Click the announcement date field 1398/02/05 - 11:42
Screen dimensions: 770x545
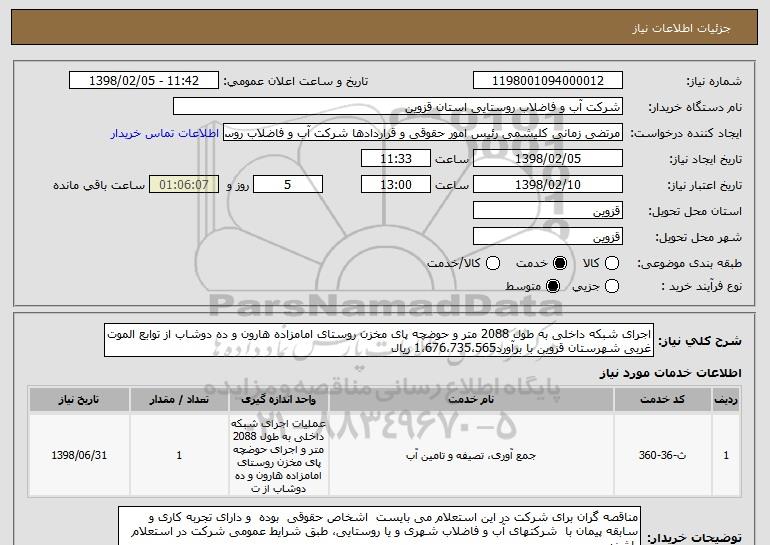click(144, 80)
